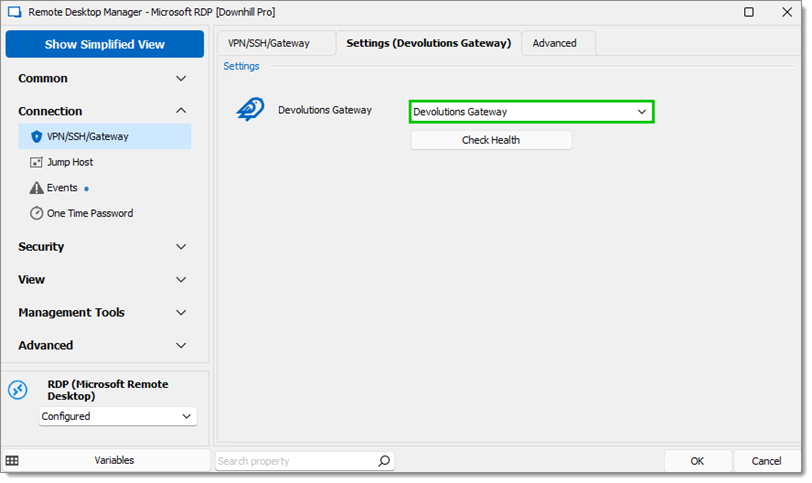Maximize the dialog window
The height and width of the screenshot is (483, 812).
click(749, 12)
